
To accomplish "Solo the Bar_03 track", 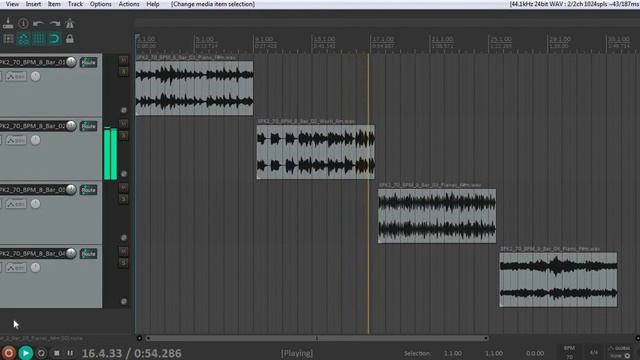I will tap(123, 199).
